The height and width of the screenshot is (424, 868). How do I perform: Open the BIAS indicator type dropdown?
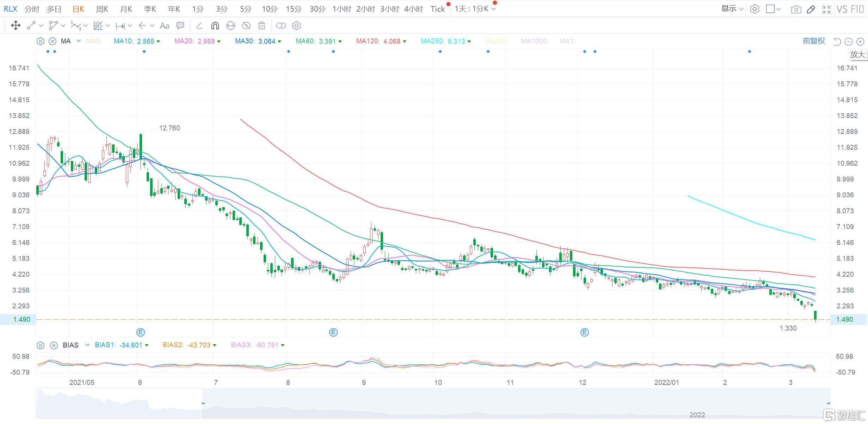(87, 345)
